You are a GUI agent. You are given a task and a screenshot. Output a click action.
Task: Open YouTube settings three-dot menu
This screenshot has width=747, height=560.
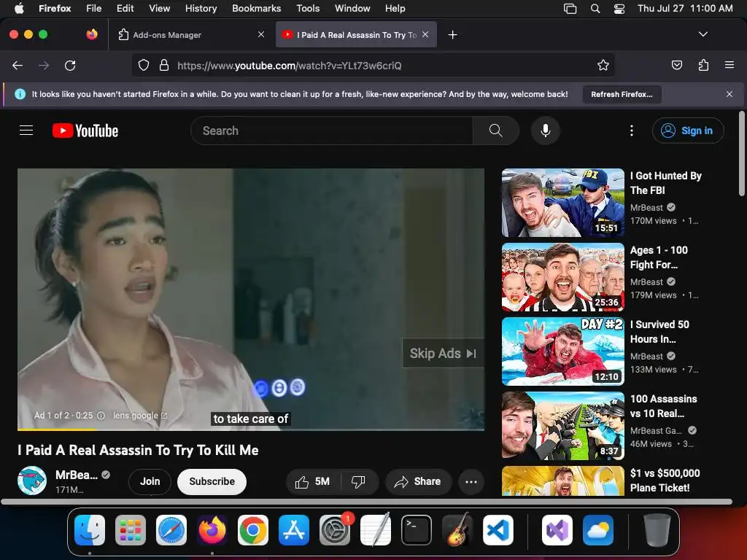[x=632, y=131]
